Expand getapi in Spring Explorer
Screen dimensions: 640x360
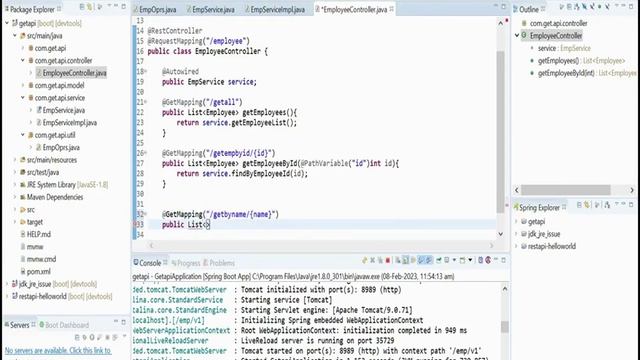click(x=516, y=222)
